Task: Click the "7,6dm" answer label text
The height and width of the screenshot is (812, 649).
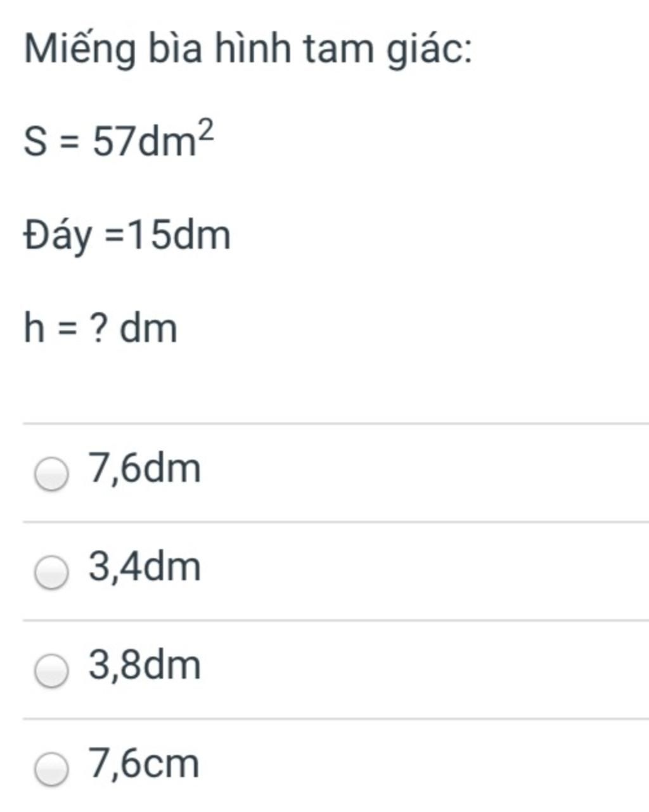Action: [x=145, y=468]
